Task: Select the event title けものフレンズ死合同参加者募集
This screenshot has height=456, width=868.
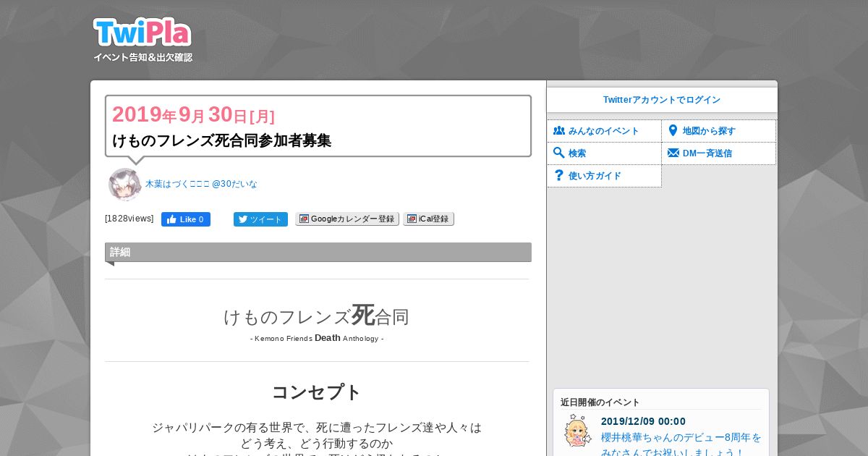Action: coord(222,140)
